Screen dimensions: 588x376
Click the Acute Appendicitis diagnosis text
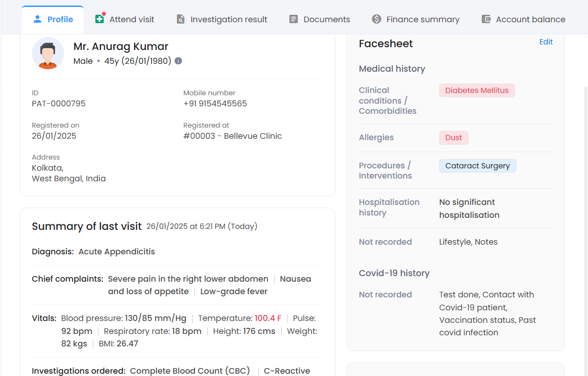point(116,252)
